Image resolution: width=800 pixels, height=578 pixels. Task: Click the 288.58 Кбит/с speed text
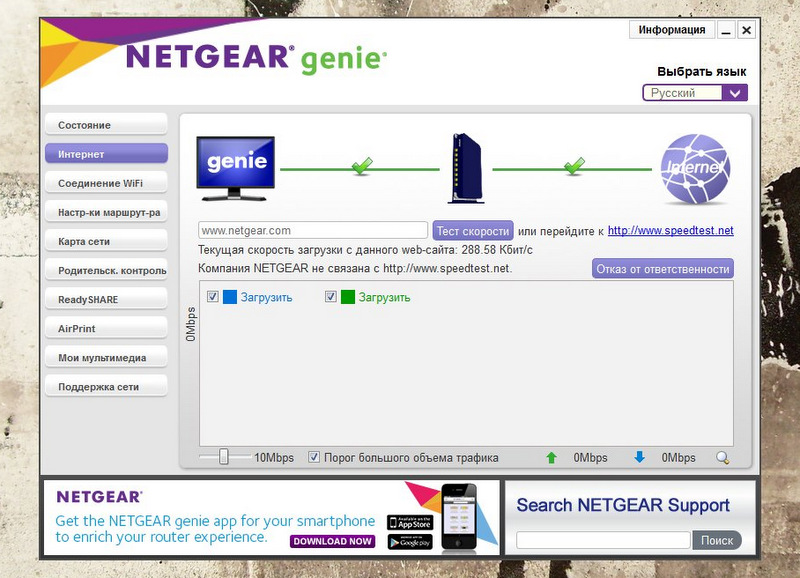click(x=497, y=250)
